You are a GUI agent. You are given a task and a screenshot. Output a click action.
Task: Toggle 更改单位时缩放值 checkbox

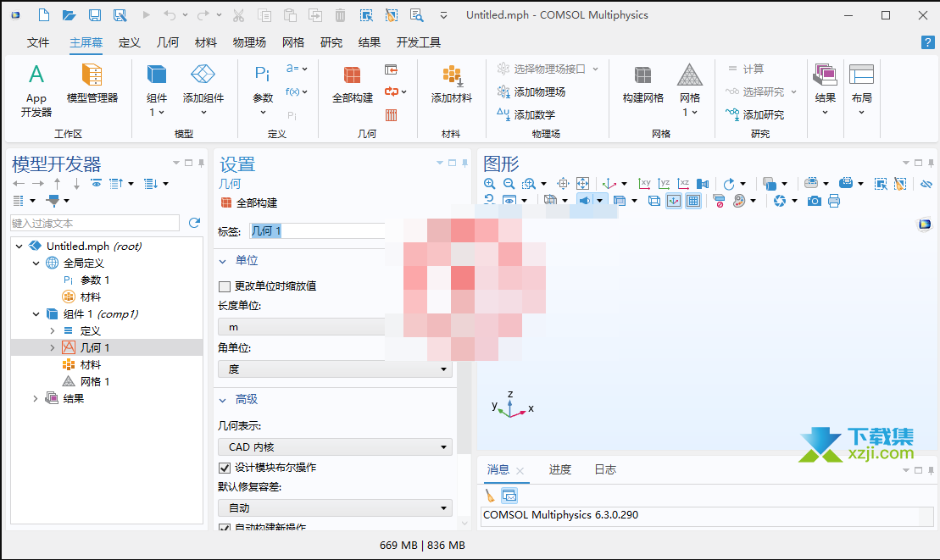tap(225, 286)
